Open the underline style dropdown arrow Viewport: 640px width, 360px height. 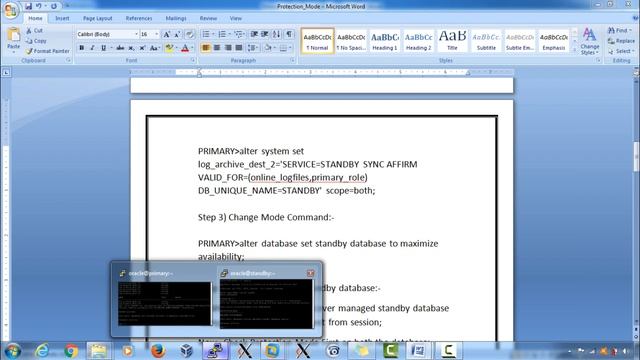111,48
